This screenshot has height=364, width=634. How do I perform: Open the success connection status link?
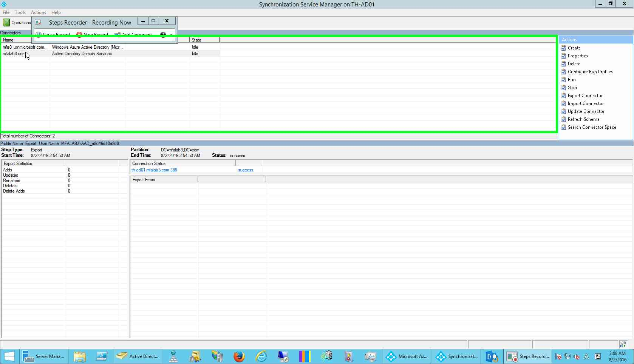click(x=246, y=170)
